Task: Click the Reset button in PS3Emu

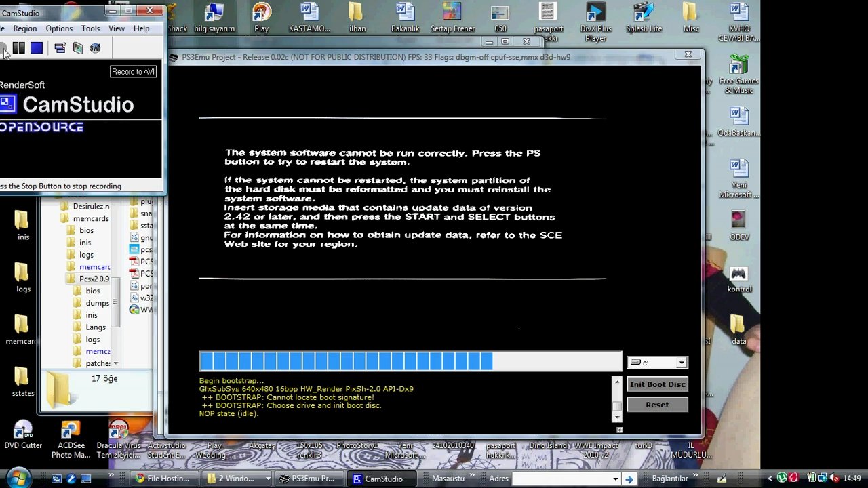Action: pos(657,405)
